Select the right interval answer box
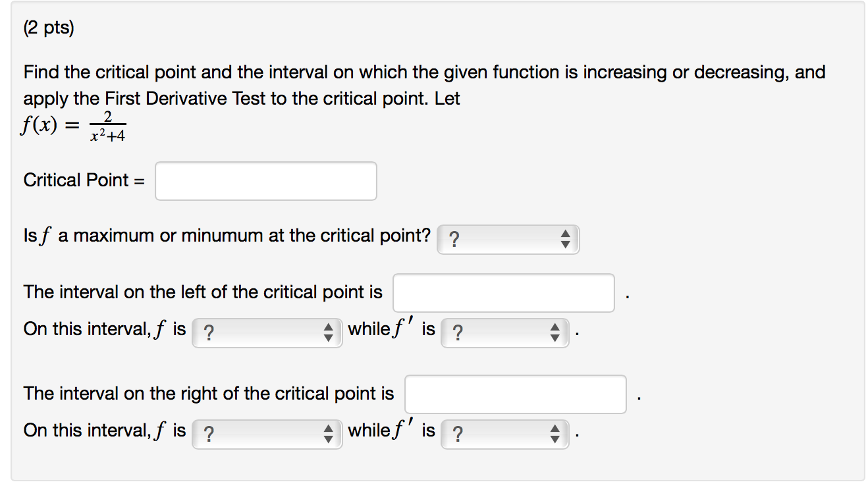Image resolution: width=868 pixels, height=503 pixels. coord(516,394)
